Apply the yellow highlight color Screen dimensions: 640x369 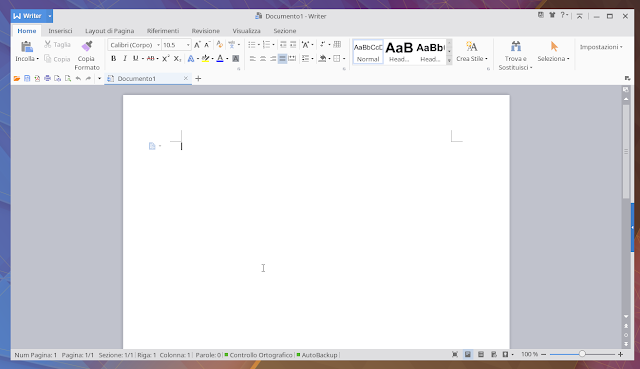[x=205, y=59]
